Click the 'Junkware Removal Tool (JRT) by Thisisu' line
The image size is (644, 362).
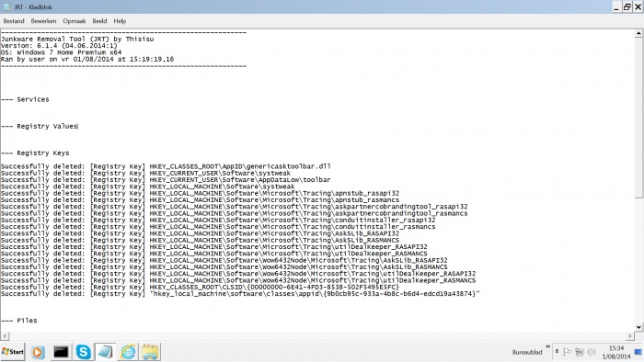point(77,39)
